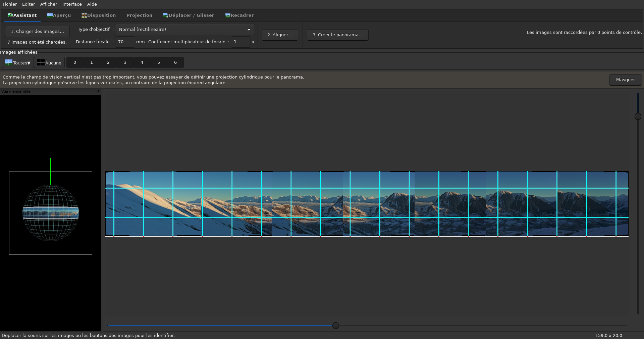Click the '159,0 x 20,0' status value

pos(609,335)
